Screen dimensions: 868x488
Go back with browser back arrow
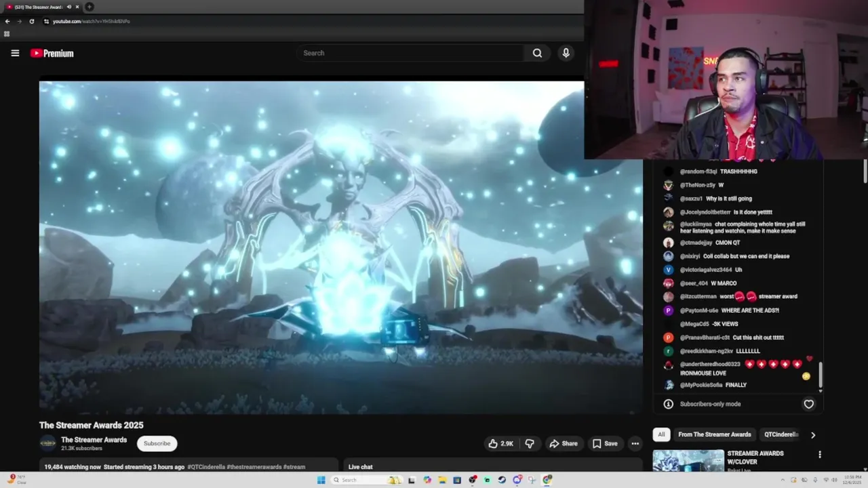pyautogui.click(x=7, y=21)
